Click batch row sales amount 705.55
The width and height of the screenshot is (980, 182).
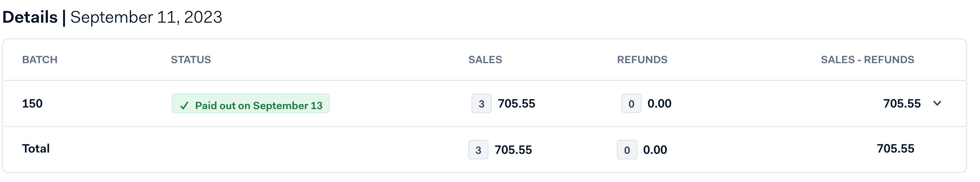516,104
